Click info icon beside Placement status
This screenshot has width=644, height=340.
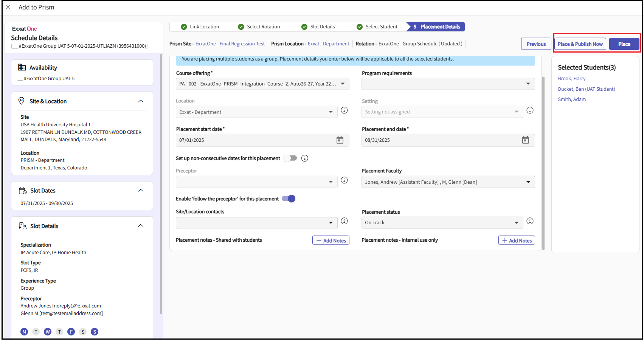530,221
